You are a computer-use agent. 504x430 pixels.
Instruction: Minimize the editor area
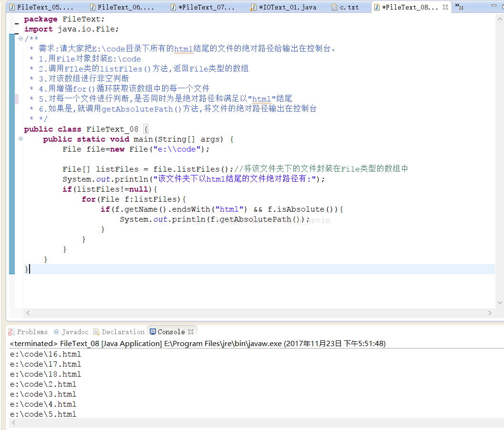coord(494,5)
